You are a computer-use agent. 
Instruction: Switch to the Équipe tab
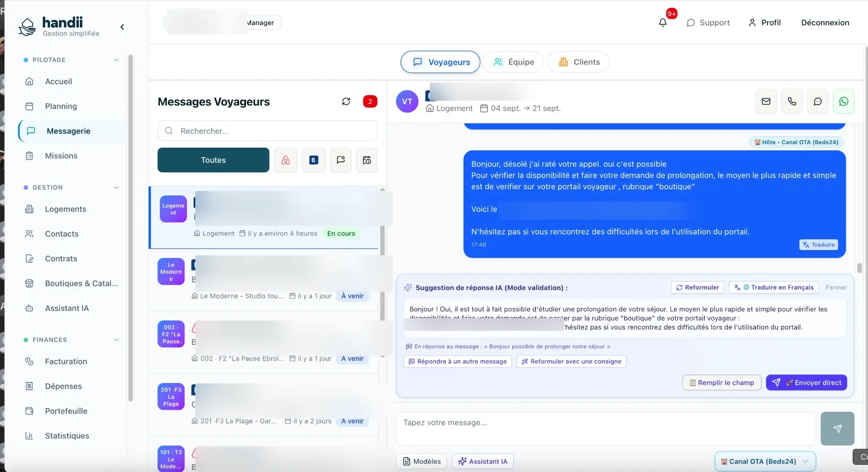(x=513, y=62)
